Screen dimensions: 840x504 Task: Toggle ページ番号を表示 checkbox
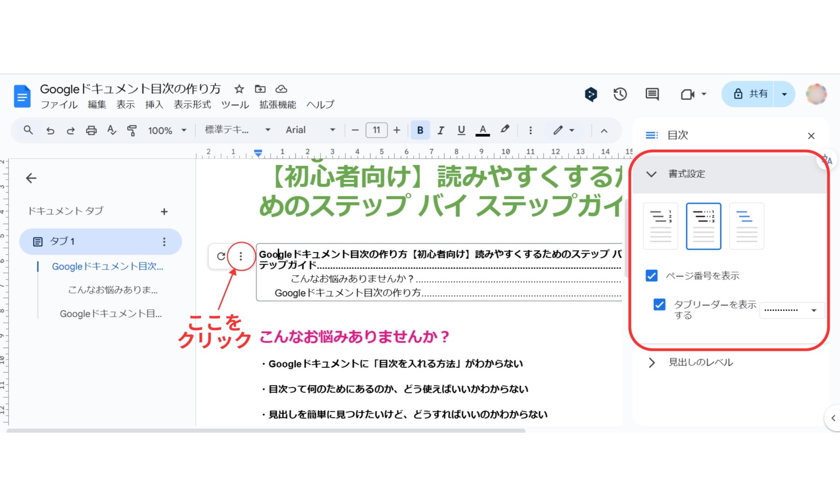pos(651,276)
